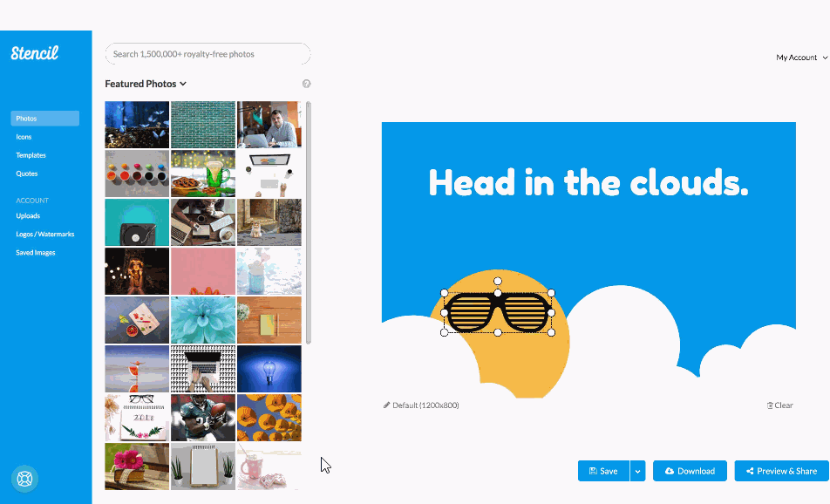Image resolution: width=830 pixels, height=504 pixels.
Task: Click the Preview & Share button
Action: tap(781, 471)
